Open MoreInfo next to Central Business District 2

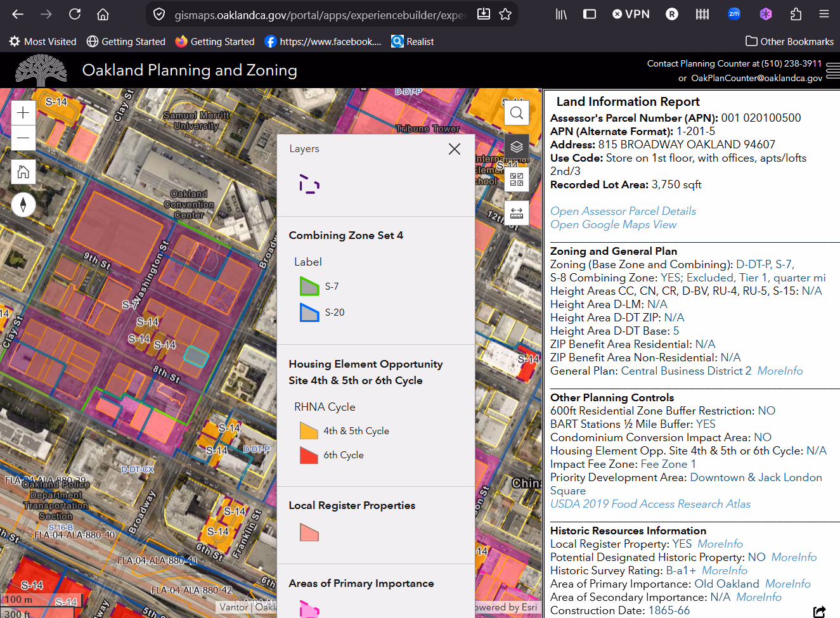coord(780,371)
